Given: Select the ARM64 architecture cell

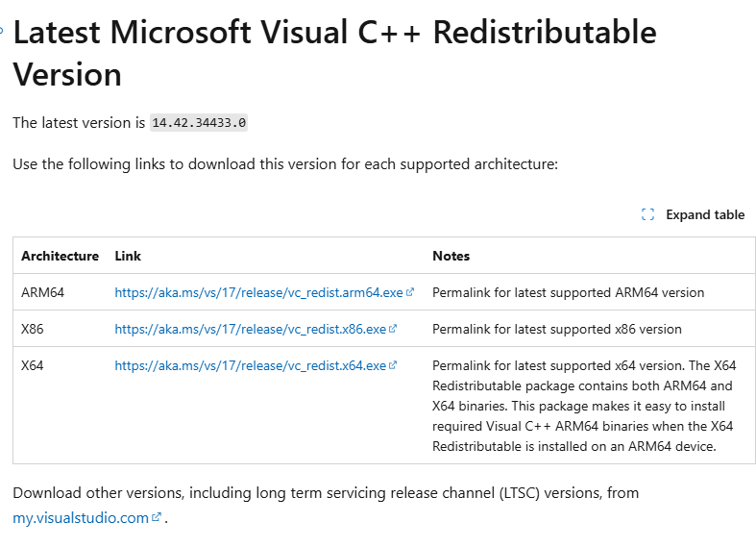Looking at the screenshot, I should pyautogui.click(x=42, y=292).
